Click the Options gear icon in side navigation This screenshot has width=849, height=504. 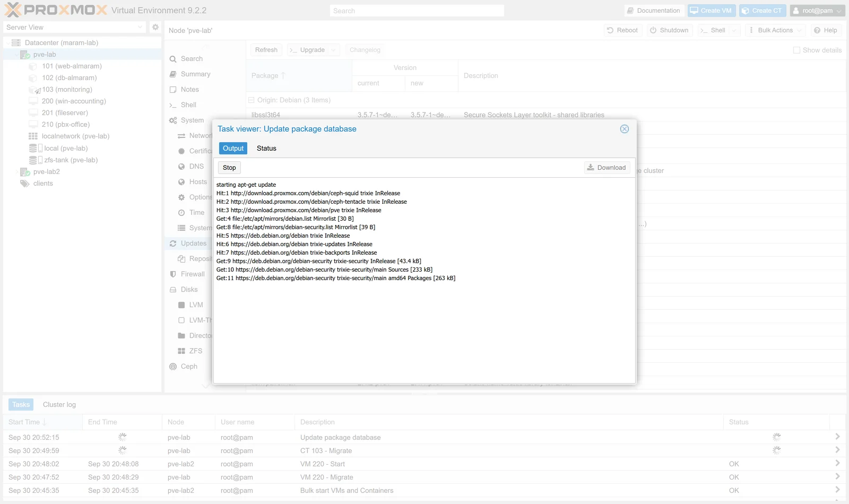(181, 197)
